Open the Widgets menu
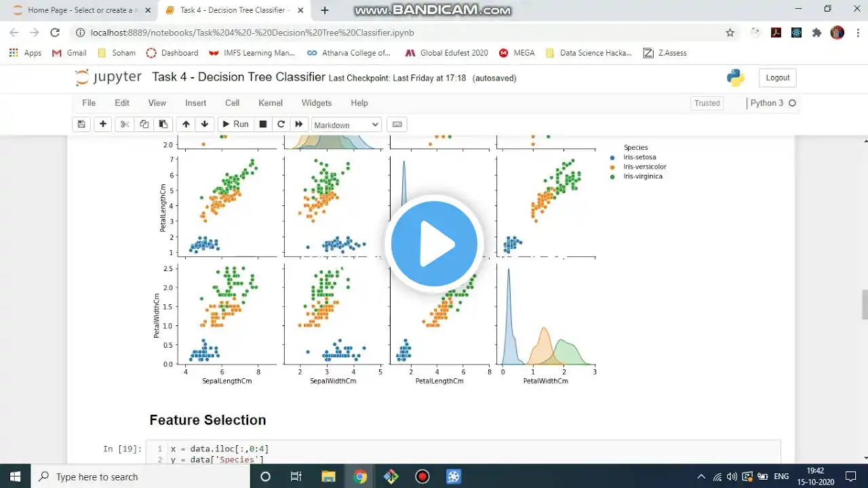This screenshot has height=488, width=868. coord(317,103)
